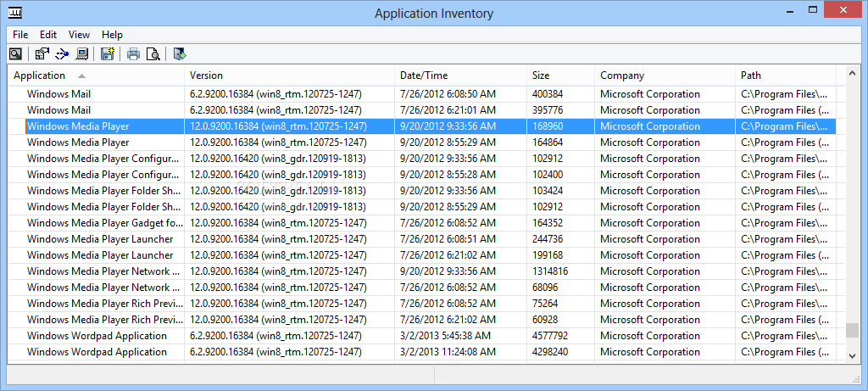868x391 pixels.
Task: Sort by the Version column header
Action: (290, 75)
